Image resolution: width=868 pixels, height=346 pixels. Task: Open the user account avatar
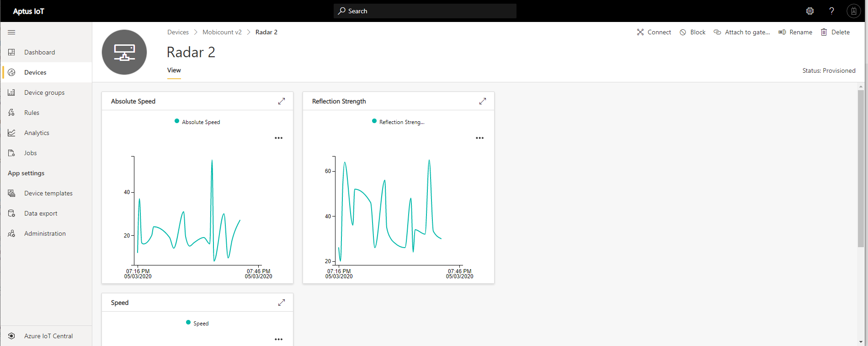click(x=853, y=11)
